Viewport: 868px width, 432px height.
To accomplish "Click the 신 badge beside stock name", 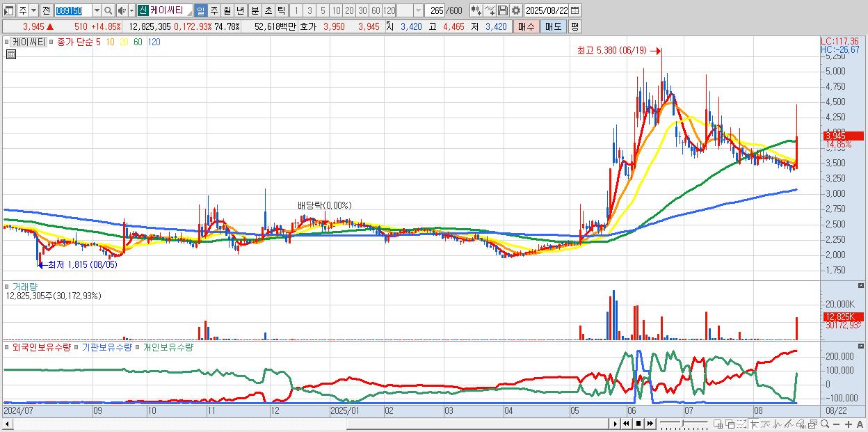I will pos(143,10).
